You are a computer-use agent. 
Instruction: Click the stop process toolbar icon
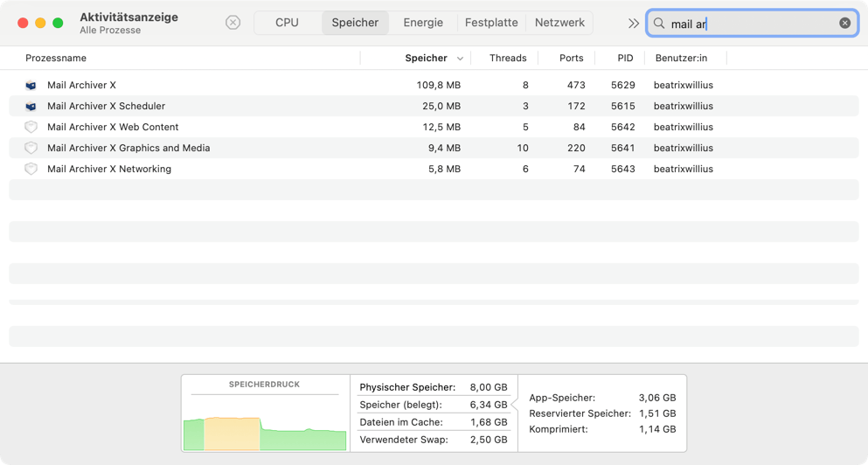tap(233, 23)
